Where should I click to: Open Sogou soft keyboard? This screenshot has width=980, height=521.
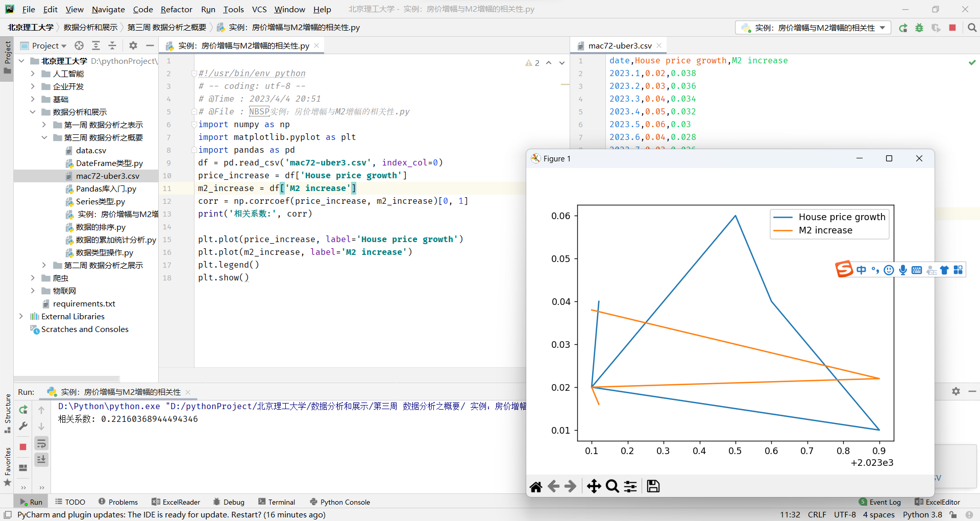[917, 270]
